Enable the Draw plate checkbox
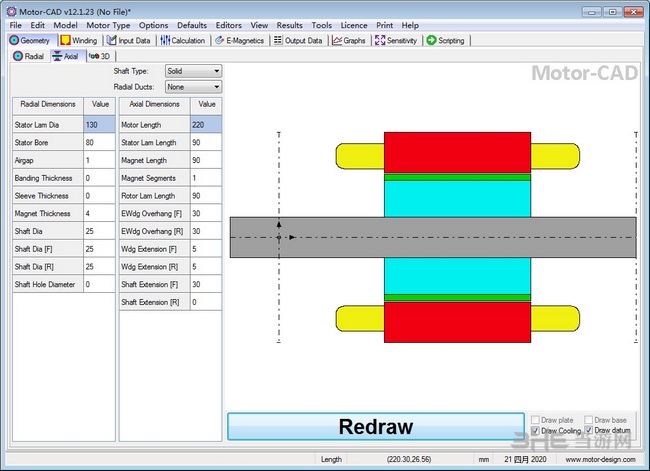This screenshot has width=650, height=471. point(536,420)
